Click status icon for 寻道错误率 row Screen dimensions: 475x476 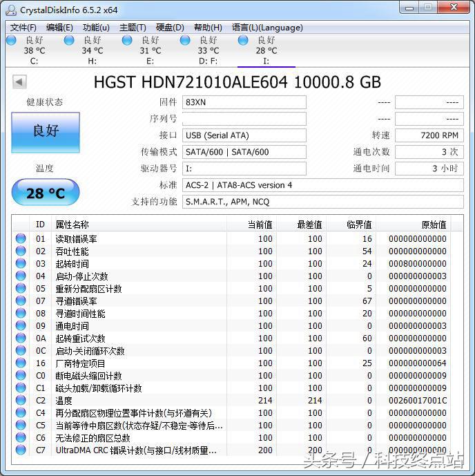[21, 301]
